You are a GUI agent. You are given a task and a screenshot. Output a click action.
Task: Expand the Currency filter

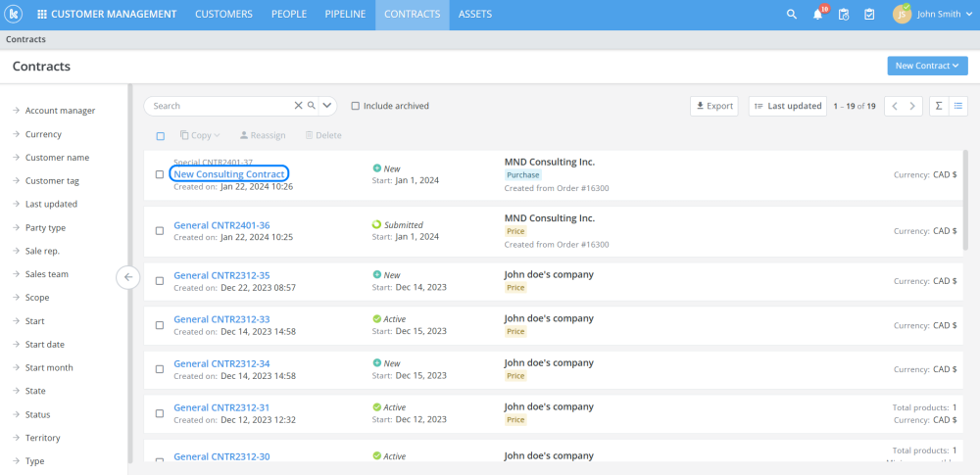coord(43,134)
